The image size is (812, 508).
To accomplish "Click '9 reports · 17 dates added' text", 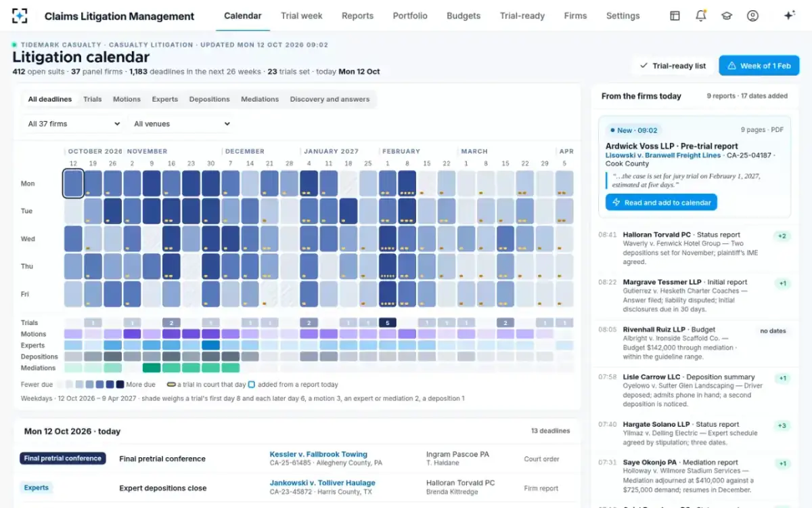I will (x=747, y=96).
